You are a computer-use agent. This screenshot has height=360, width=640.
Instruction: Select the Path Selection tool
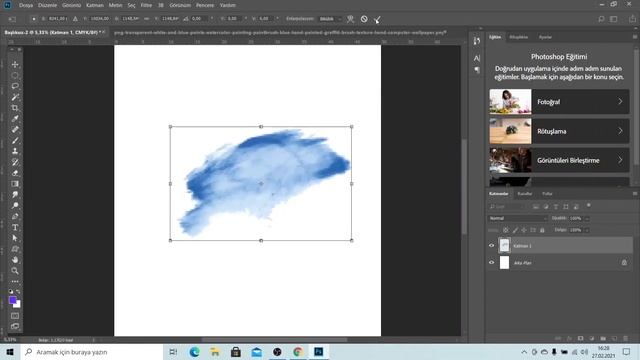click(15, 238)
